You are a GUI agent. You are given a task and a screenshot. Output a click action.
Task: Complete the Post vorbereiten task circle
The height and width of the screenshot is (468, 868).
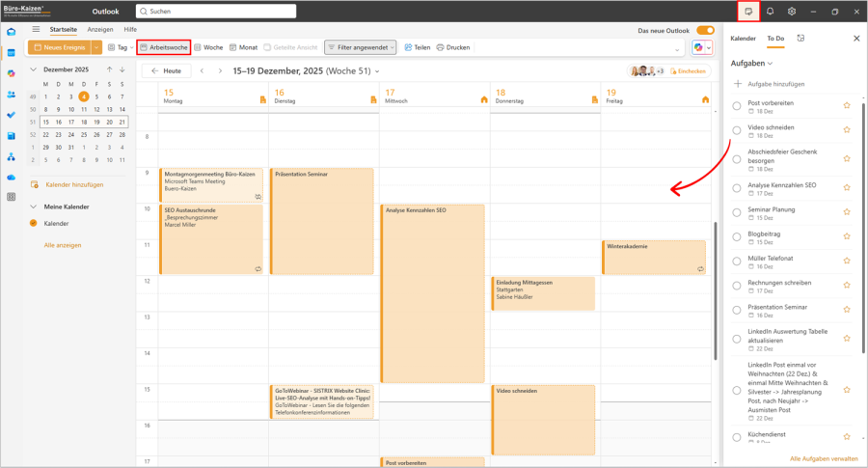click(736, 106)
